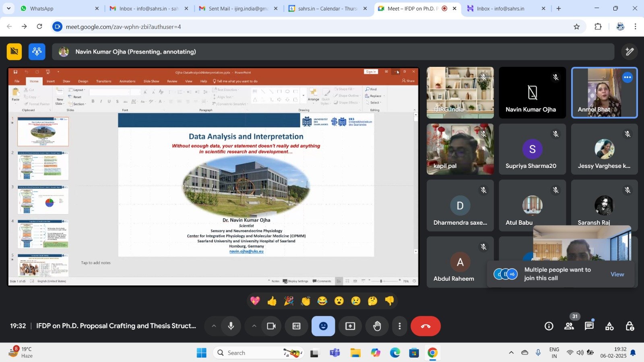644x362 pixels.
Task: Open meeting details info icon
Action: (549, 326)
